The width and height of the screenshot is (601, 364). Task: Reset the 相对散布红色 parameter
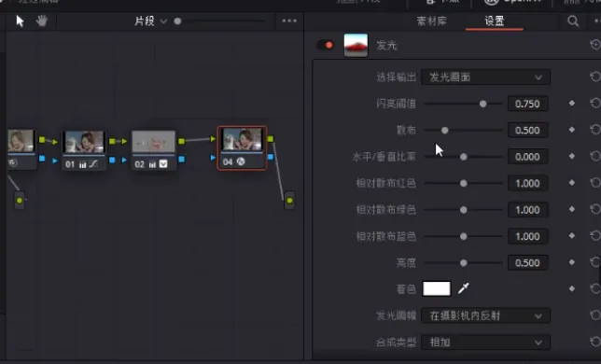coord(595,183)
